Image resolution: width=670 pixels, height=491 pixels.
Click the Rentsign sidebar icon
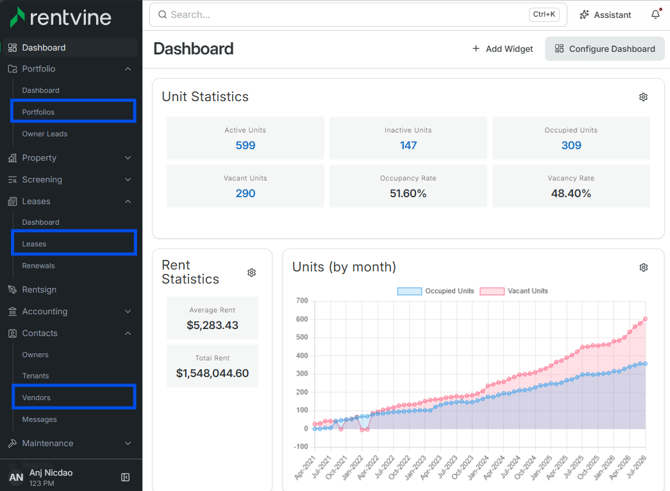point(12,289)
